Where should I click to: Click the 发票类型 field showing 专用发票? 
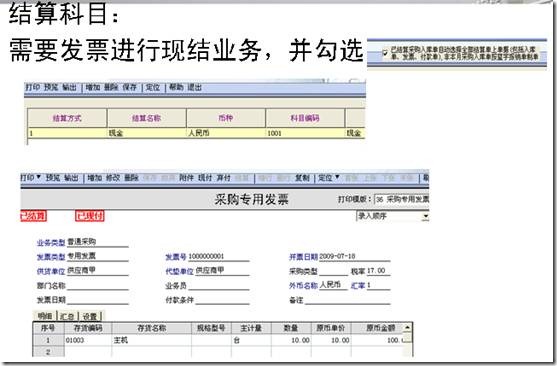[x=98, y=257]
